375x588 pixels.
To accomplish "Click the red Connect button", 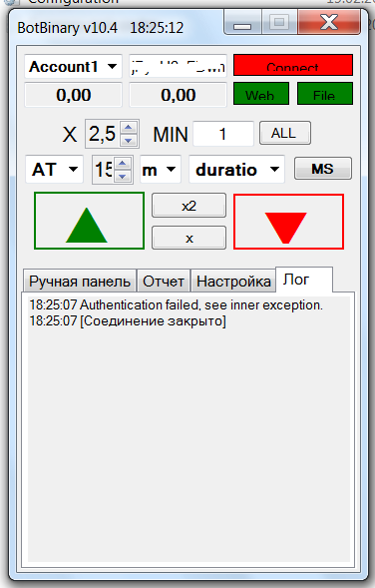I will point(293,65).
